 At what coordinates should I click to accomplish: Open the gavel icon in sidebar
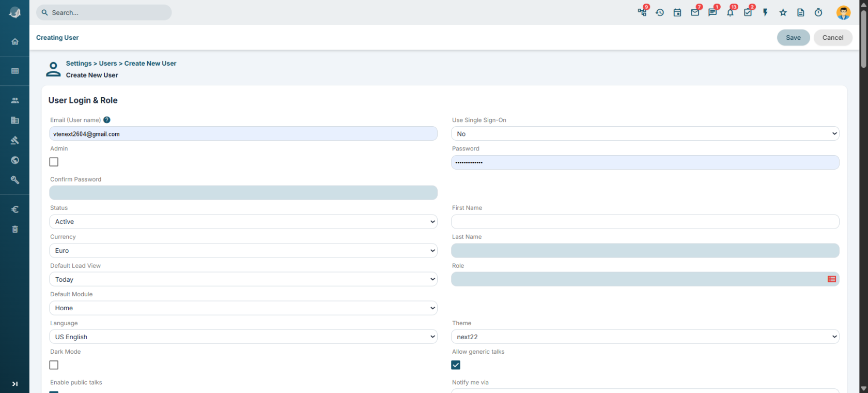click(15, 140)
